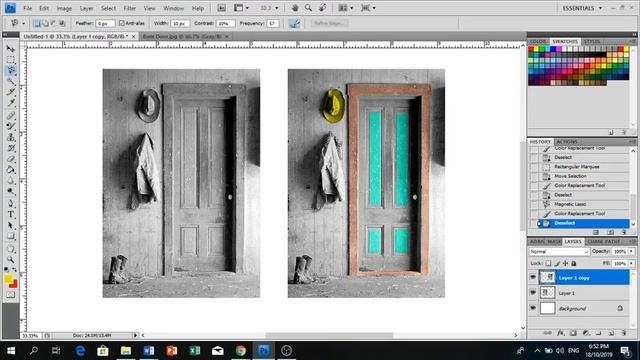Select the Rectangle shape tool
Image resolution: width=640 pixels, height=360 pixels.
tap(11, 236)
